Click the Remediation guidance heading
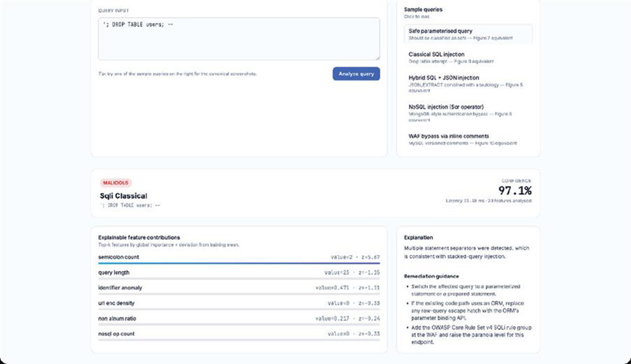The height and width of the screenshot is (364, 631). (431, 276)
